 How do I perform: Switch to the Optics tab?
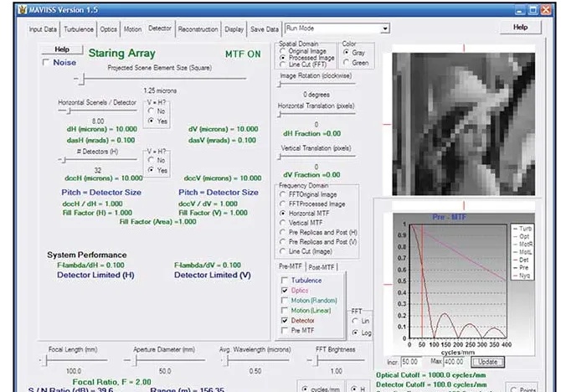click(109, 28)
